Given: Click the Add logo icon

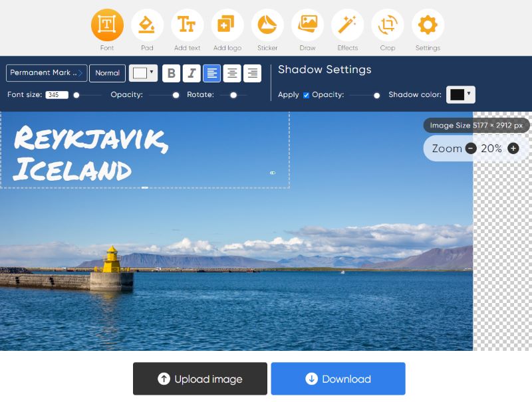Looking at the screenshot, I should click(227, 25).
